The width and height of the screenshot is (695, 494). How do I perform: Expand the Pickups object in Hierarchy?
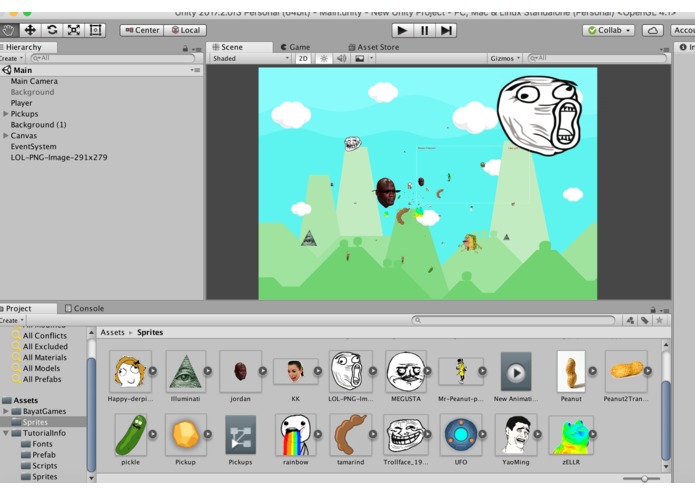(x=6, y=114)
